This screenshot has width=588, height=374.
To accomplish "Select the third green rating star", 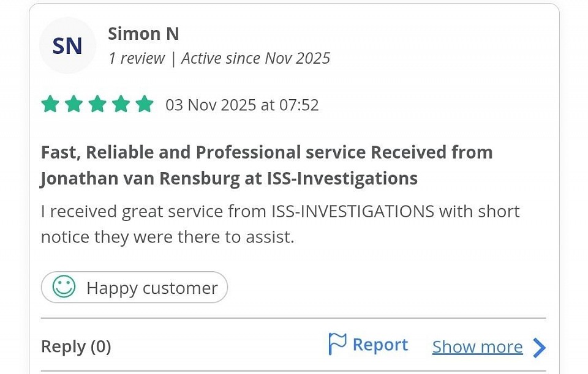I will point(97,104).
